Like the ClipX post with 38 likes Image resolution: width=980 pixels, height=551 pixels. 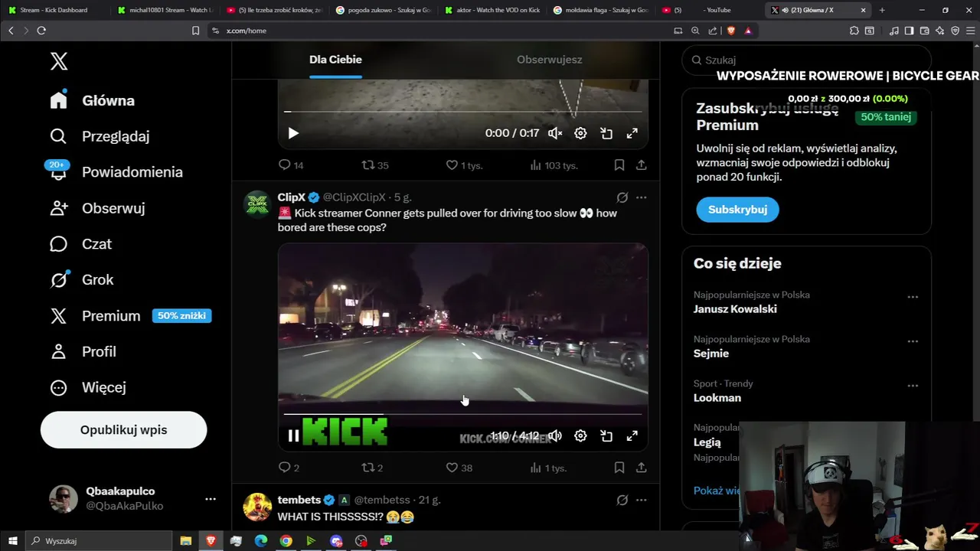point(459,468)
